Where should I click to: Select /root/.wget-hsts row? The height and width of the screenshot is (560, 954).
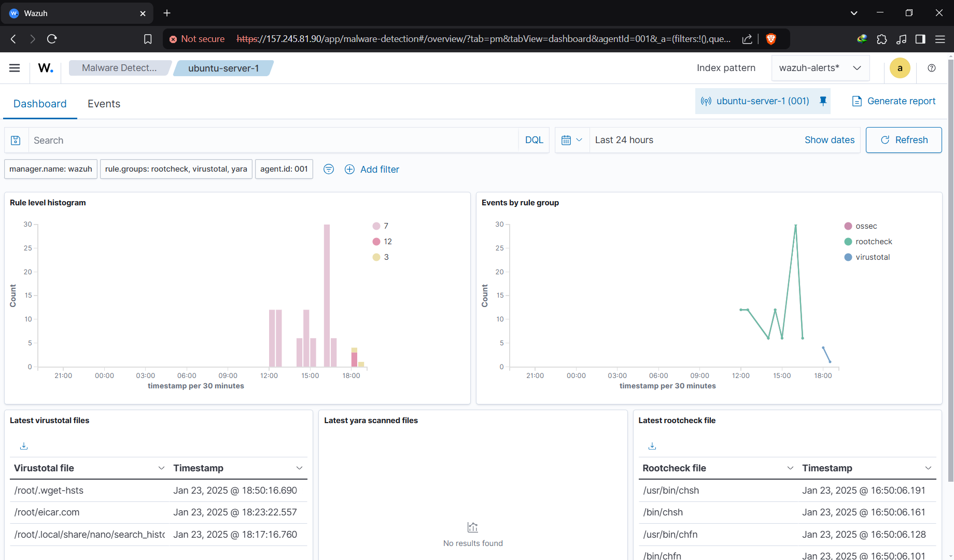(159, 491)
